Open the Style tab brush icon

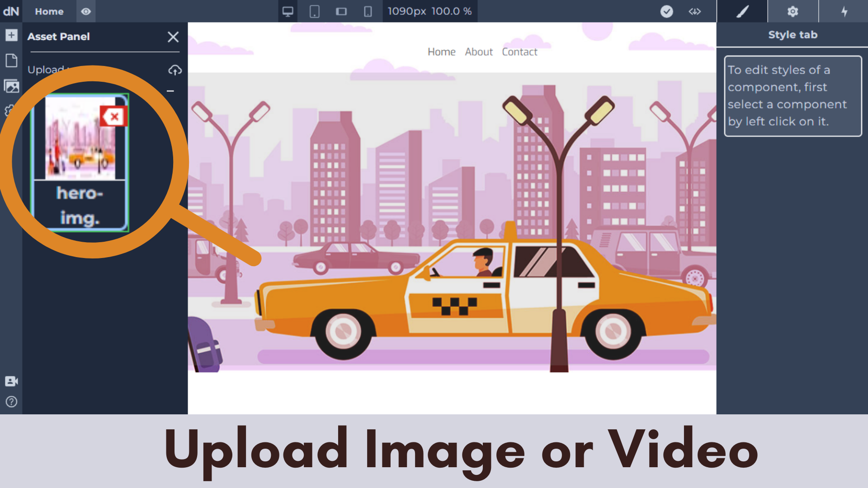tap(742, 11)
